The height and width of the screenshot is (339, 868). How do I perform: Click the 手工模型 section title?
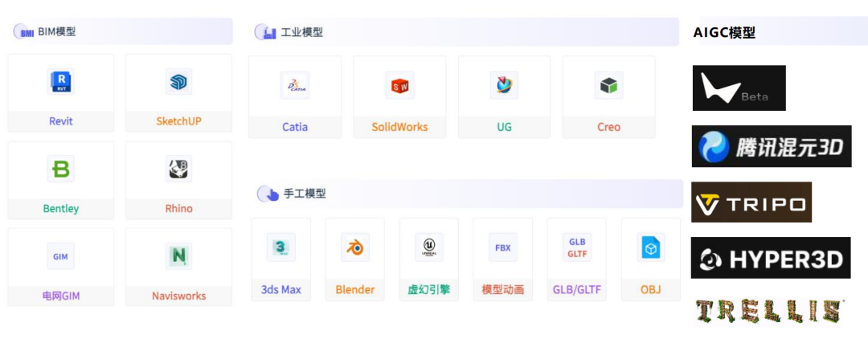(305, 194)
